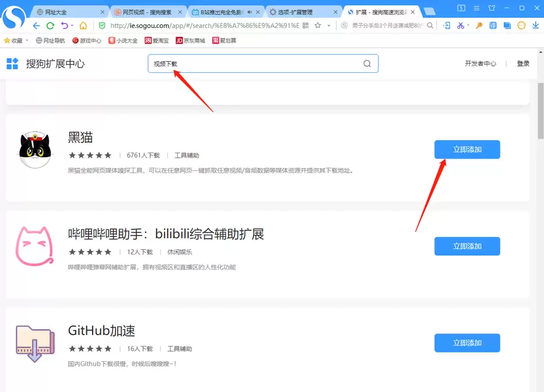Add the GitHub加速 extension
The image size is (544, 392).
pyautogui.click(x=467, y=343)
